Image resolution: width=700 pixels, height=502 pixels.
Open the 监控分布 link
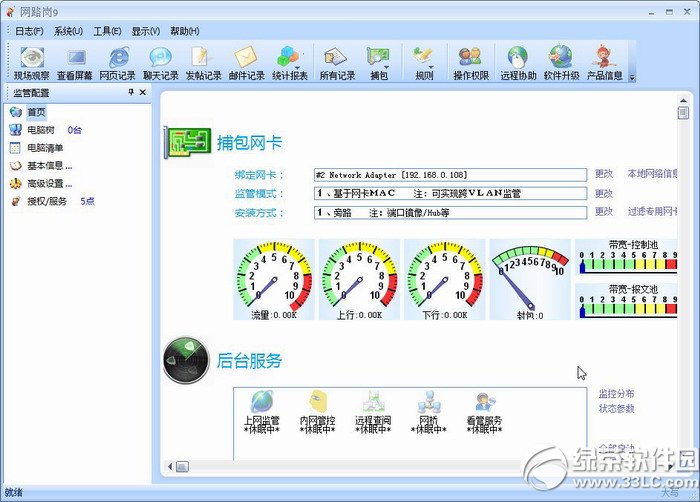[616, 394]
